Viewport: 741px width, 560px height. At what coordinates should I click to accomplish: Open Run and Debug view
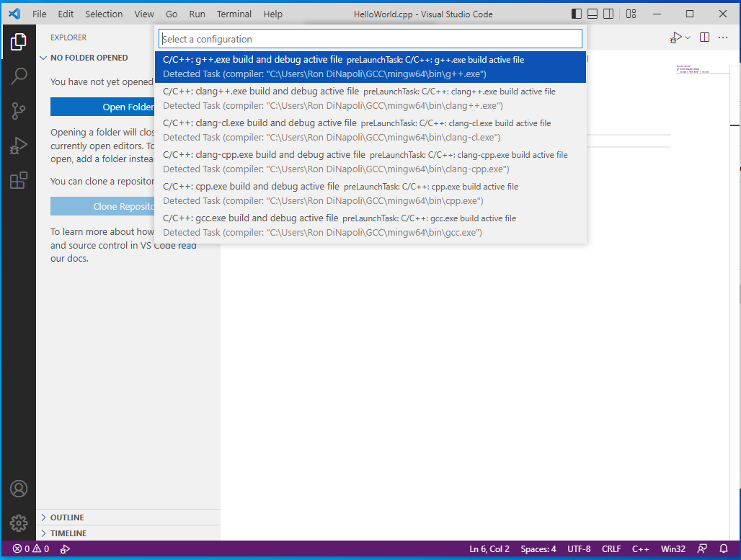tap(19, 146)
